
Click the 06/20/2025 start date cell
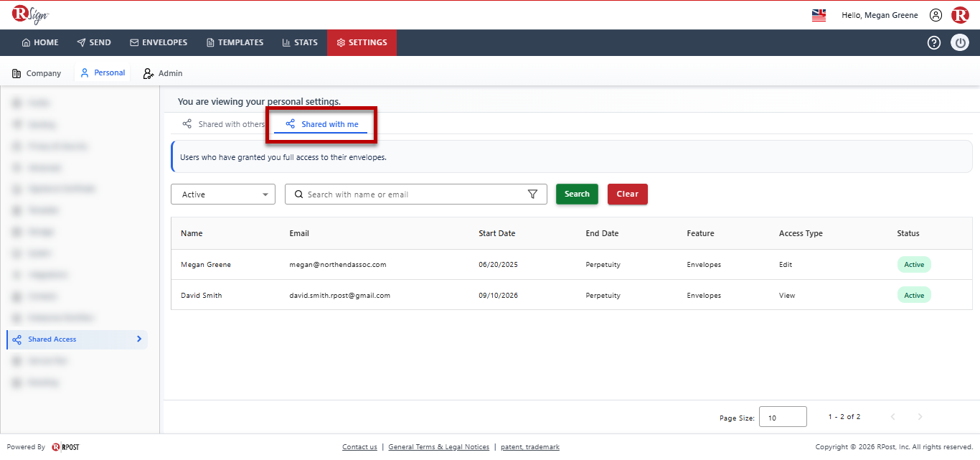[x=498, y=265]
